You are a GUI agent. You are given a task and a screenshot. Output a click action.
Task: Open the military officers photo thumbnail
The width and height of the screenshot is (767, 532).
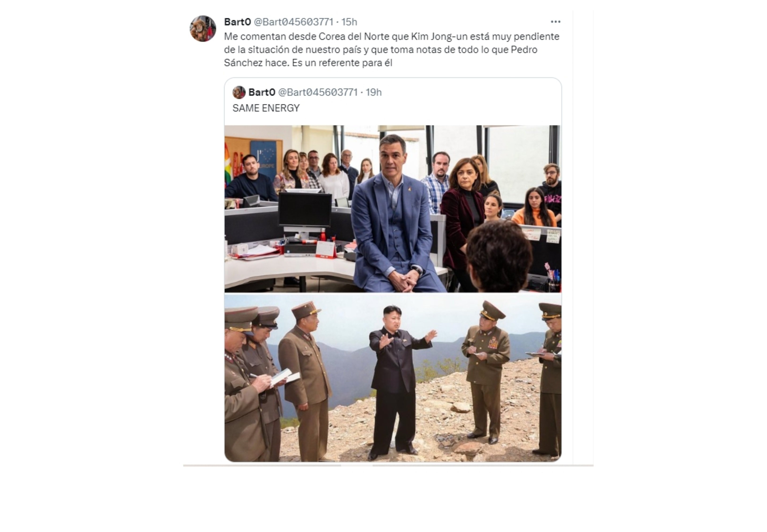(393, 378)
